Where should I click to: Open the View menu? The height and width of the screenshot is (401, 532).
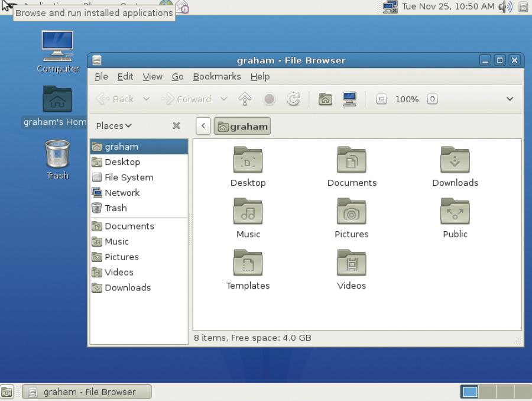(153, 77)
